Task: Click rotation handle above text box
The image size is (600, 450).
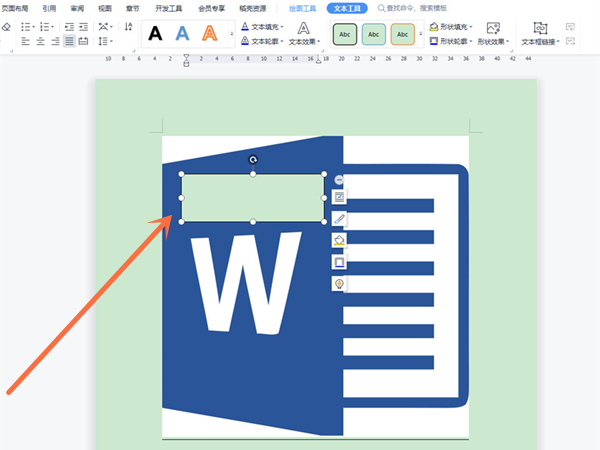Action: click(253, 160)
